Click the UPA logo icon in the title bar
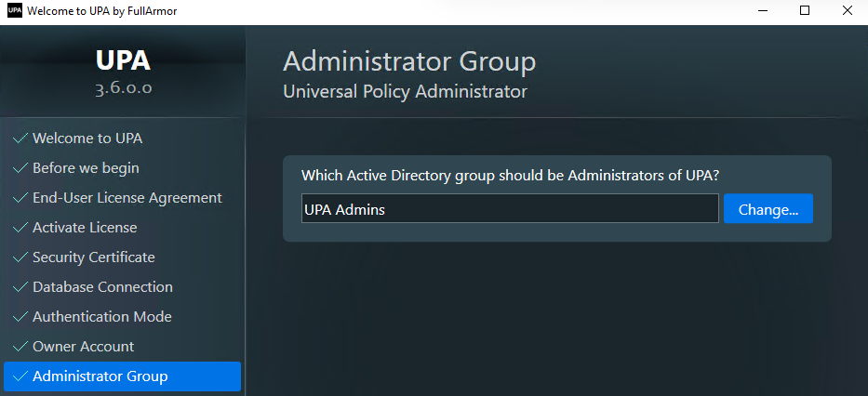 click(x=14, y=11)
